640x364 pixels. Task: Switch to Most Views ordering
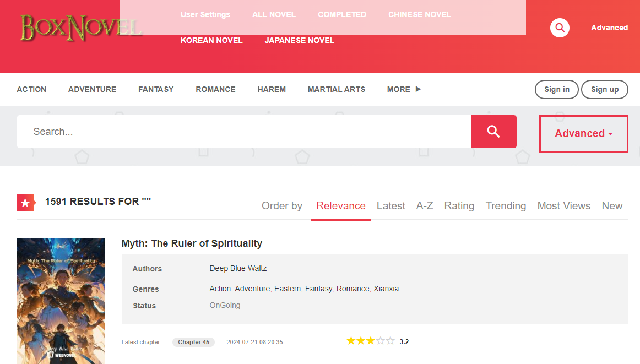point(563,206)
